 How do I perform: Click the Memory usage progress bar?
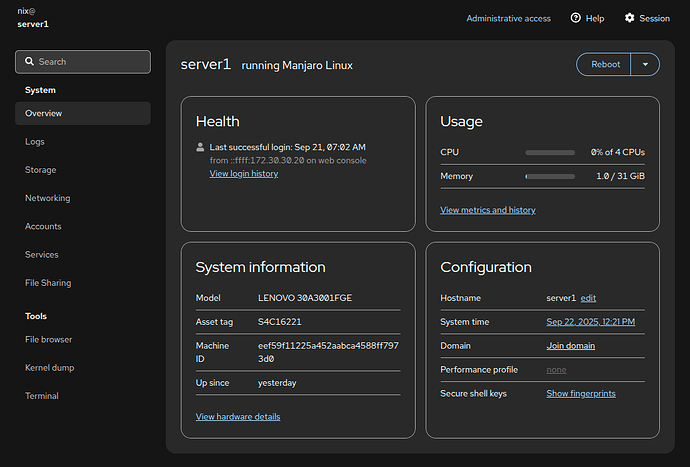coord(549,176)
